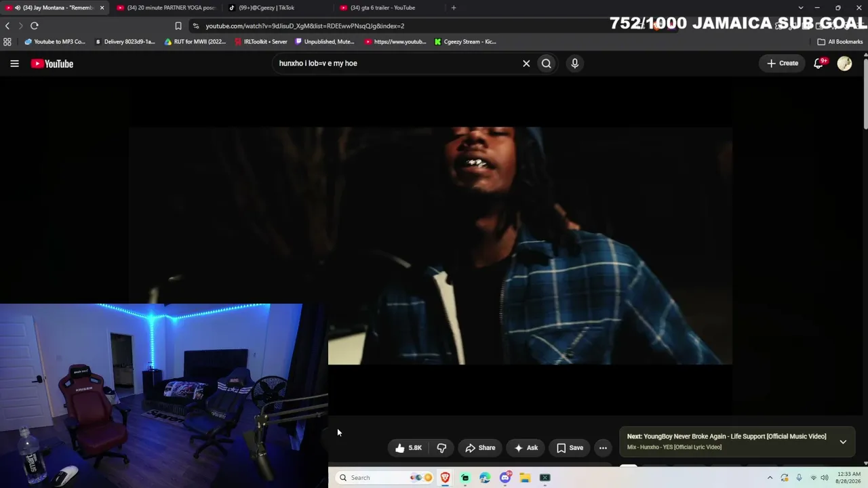Start voice search with the microphone
Viewport: 868px width, 488px height.
pos(575,64)
